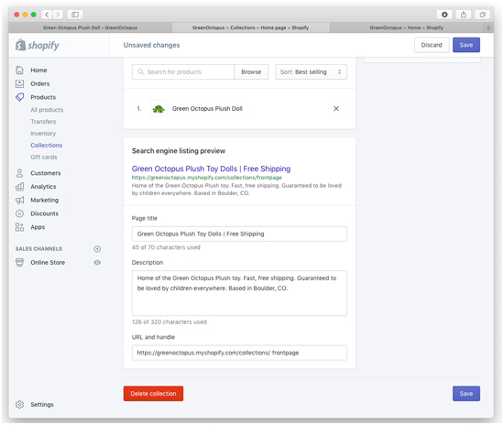Open the Settings gear icon

(19, 405)
